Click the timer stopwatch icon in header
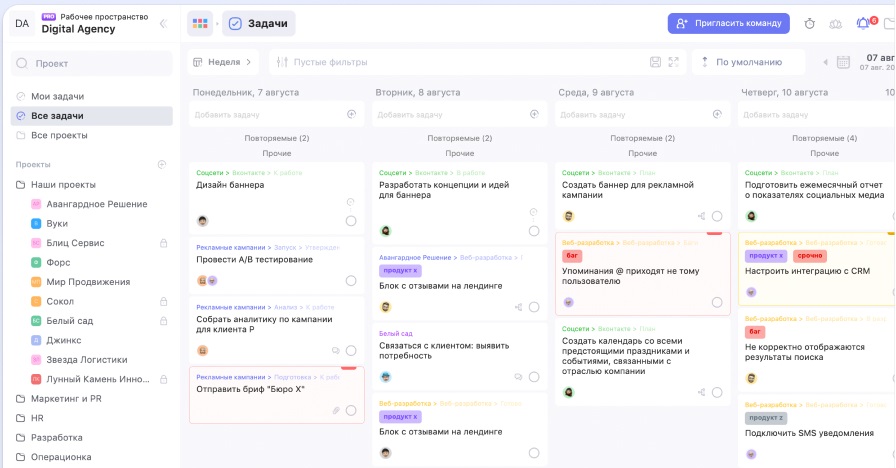The height and width of the screenshot is (468, 896). click(809, 23)
